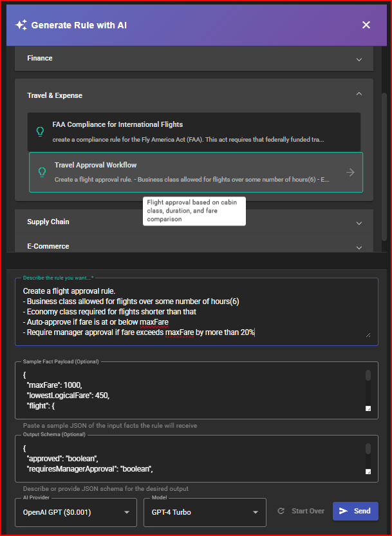Screen dimensions: 392x536
Task: Close the Generate Rule with AI dialog
Action: (x=366, y=25)
